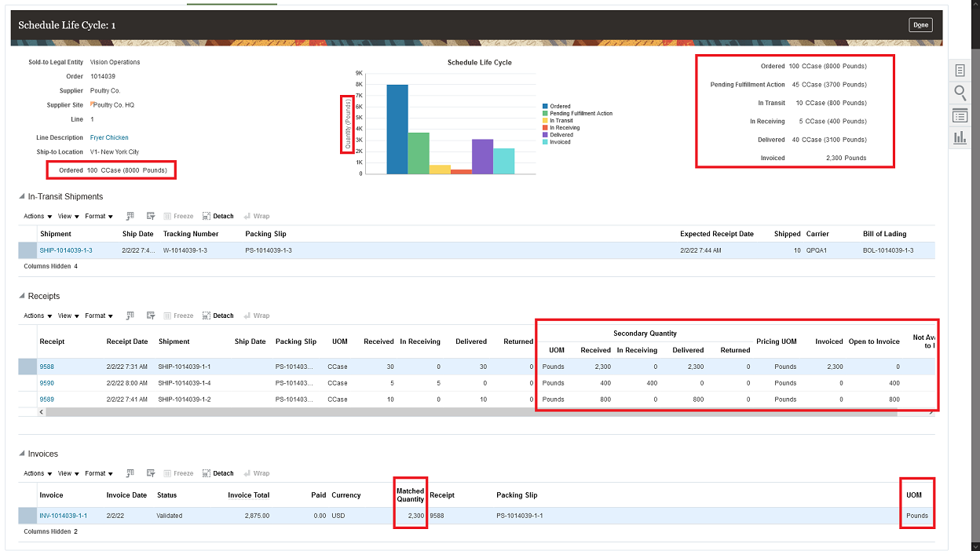The width and height of the screenshot is (980, 551).
Task: Click first grid icon in In-Transit Shipments toolbar
Action: coord(130,216)
